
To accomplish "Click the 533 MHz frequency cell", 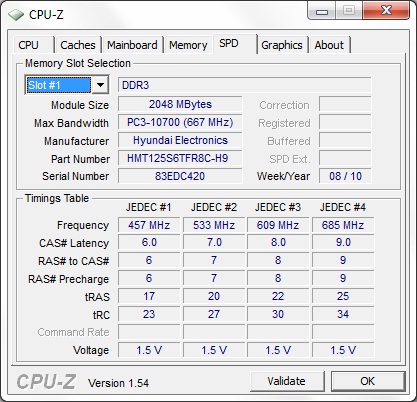I will (x=214, y=225).
